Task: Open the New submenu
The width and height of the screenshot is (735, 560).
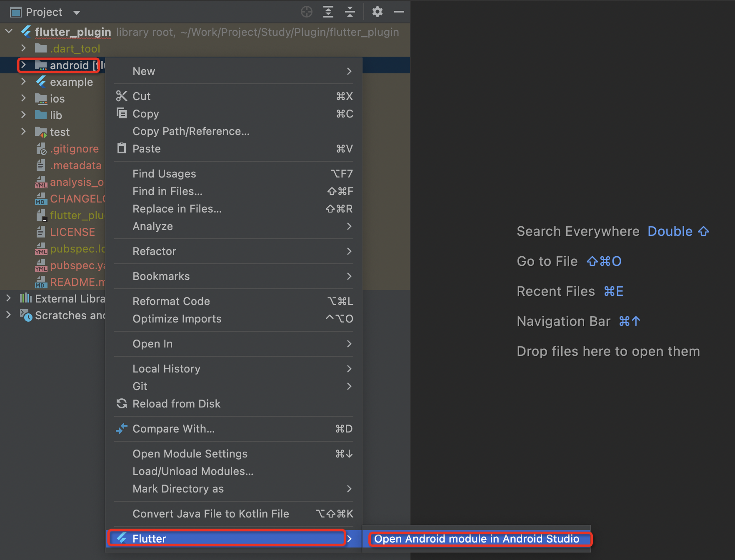Action: (234, 71)
